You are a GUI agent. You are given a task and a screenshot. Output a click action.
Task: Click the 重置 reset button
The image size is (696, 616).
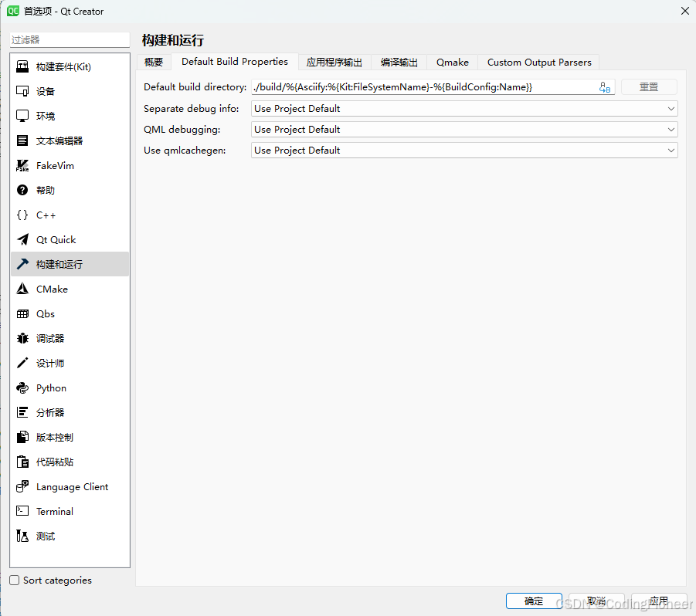649,87
